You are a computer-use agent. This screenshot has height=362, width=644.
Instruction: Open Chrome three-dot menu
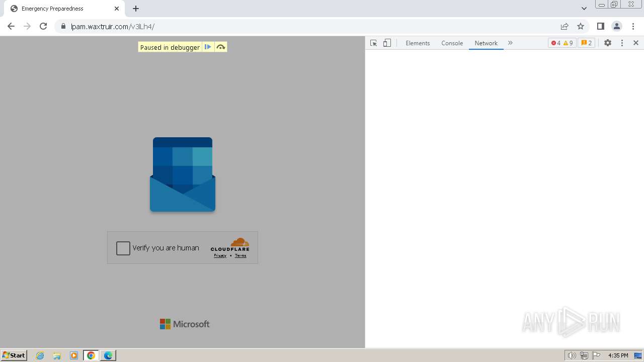(x=633, y=26)
